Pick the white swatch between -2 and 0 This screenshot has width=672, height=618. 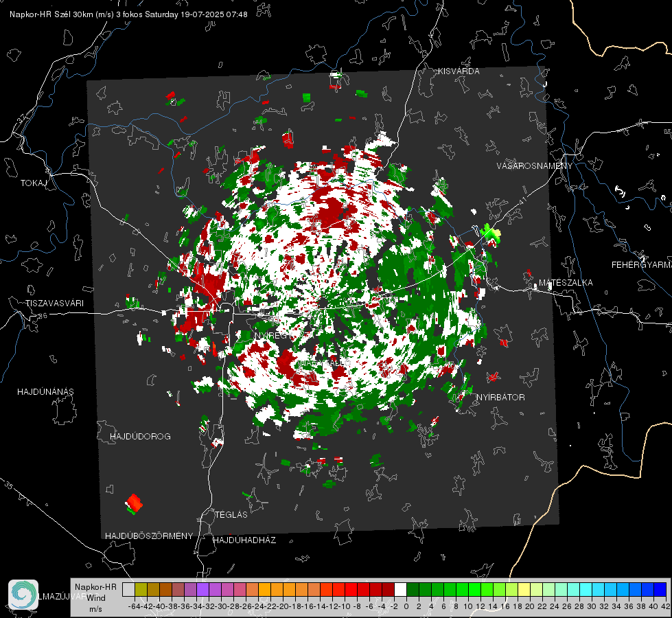click(x=400, y=589)
